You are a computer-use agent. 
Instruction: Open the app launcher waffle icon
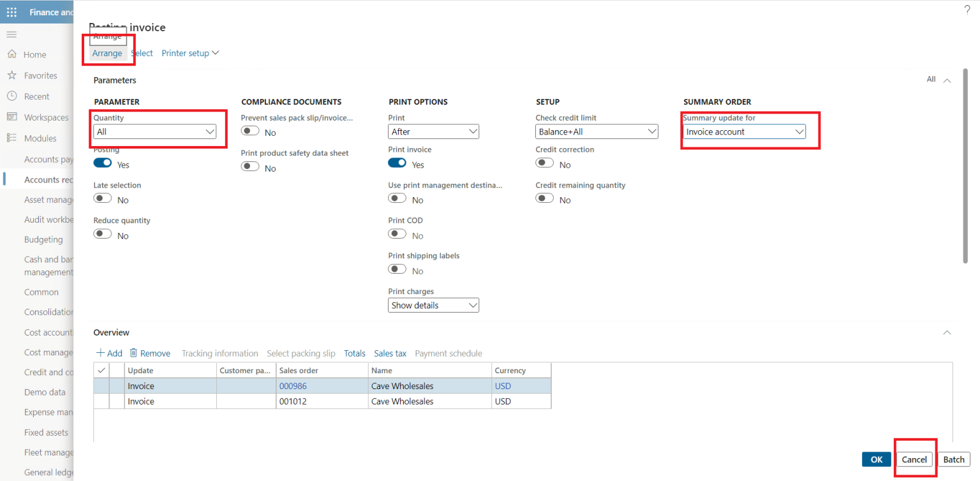pyautogui.click(x=13, y=11)
